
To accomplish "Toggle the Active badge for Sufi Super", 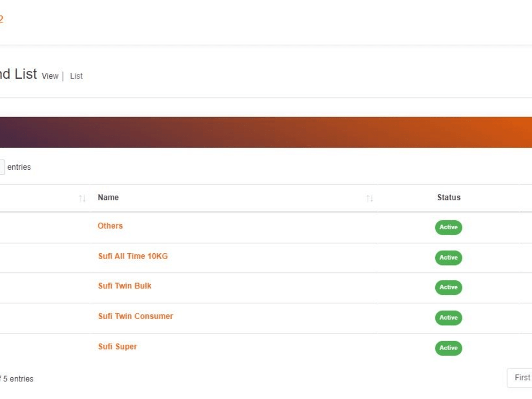I will (x=448, y=348).
